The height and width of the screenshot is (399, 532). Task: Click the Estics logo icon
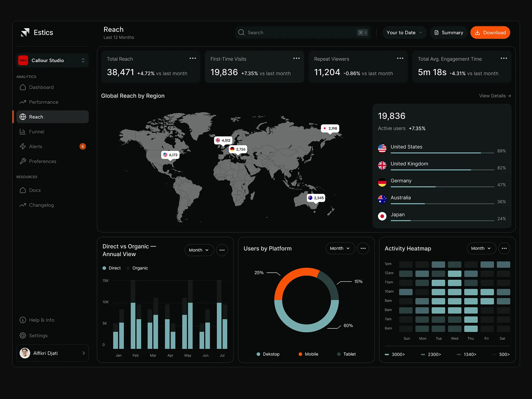click(x=25, y=32)
